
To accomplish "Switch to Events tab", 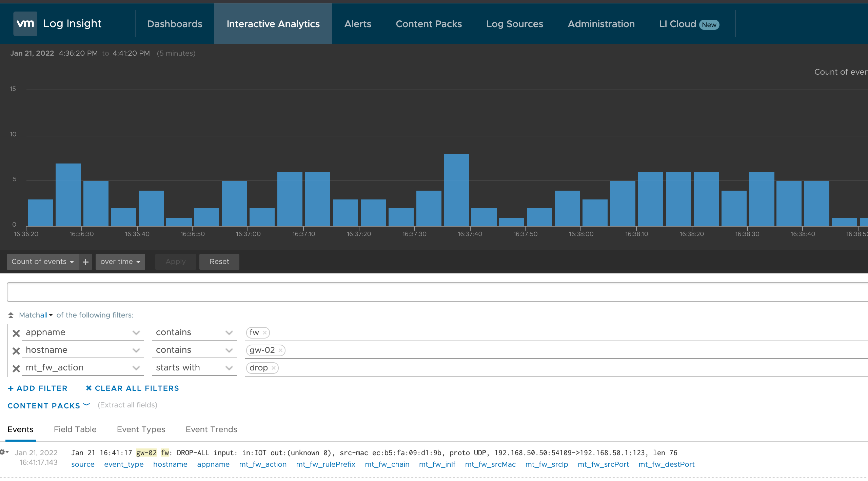I will click(20, 429).
